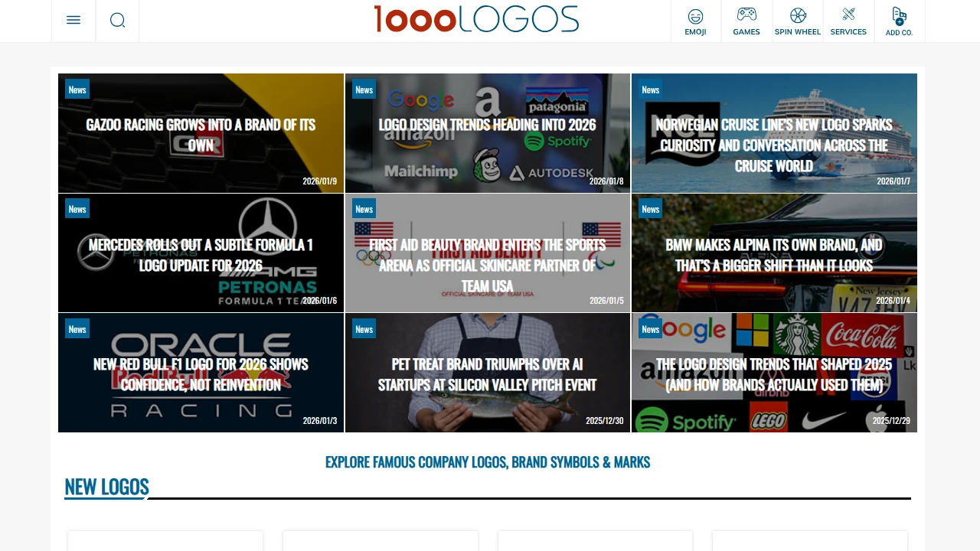Click the News label on the Gazoo card

coord(77,90)
